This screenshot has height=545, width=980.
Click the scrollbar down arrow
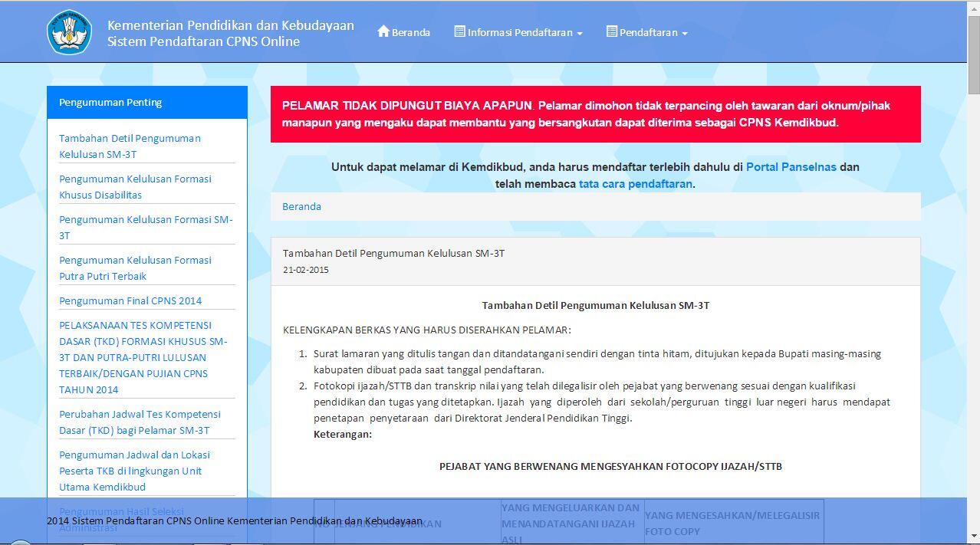pos(973,536)
